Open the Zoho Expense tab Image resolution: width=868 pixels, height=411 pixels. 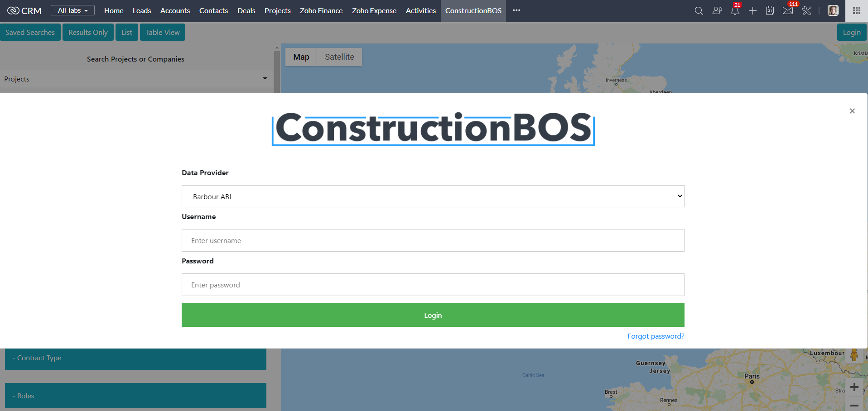[x=374, y=10]
